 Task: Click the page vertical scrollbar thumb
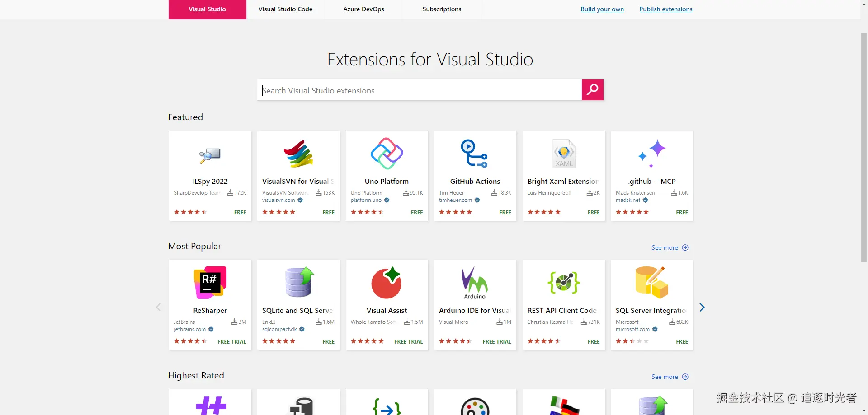pos(864,147)
